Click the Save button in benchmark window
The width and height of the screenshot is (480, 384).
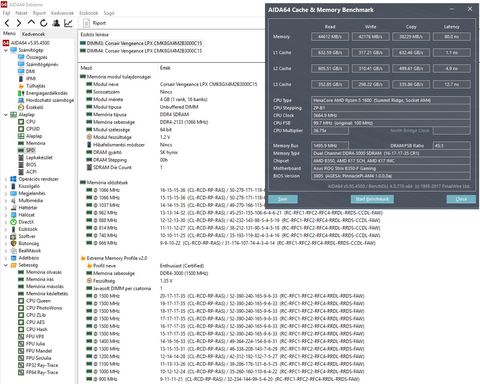[283, 199]
